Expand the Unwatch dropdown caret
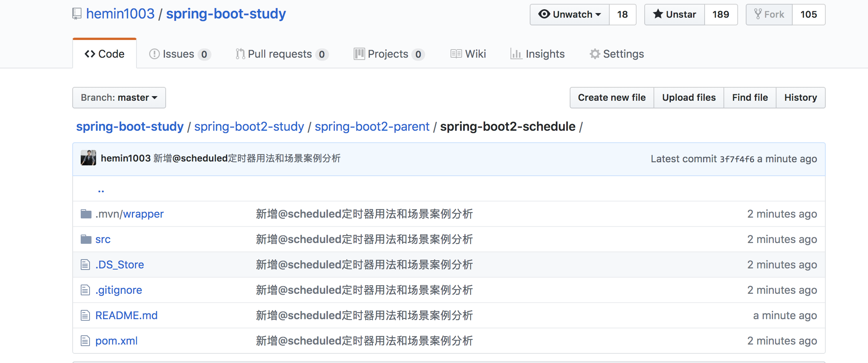Screen dimensions: 868x363 (598, 14)
